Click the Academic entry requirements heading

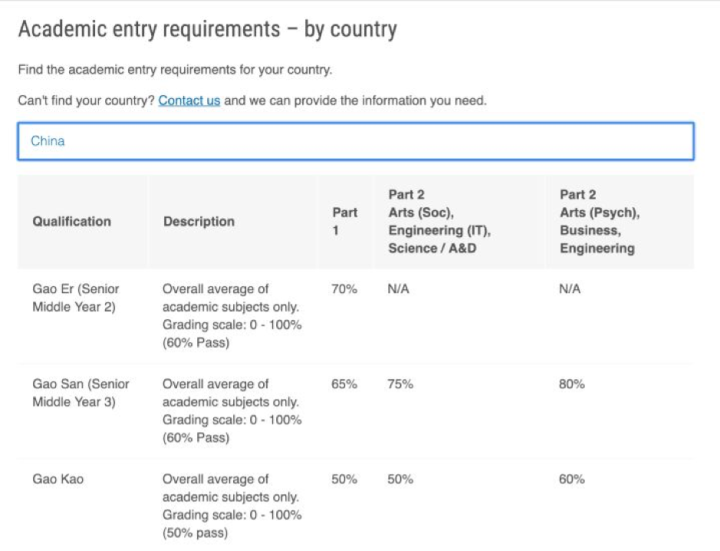(x=208, y=29)
